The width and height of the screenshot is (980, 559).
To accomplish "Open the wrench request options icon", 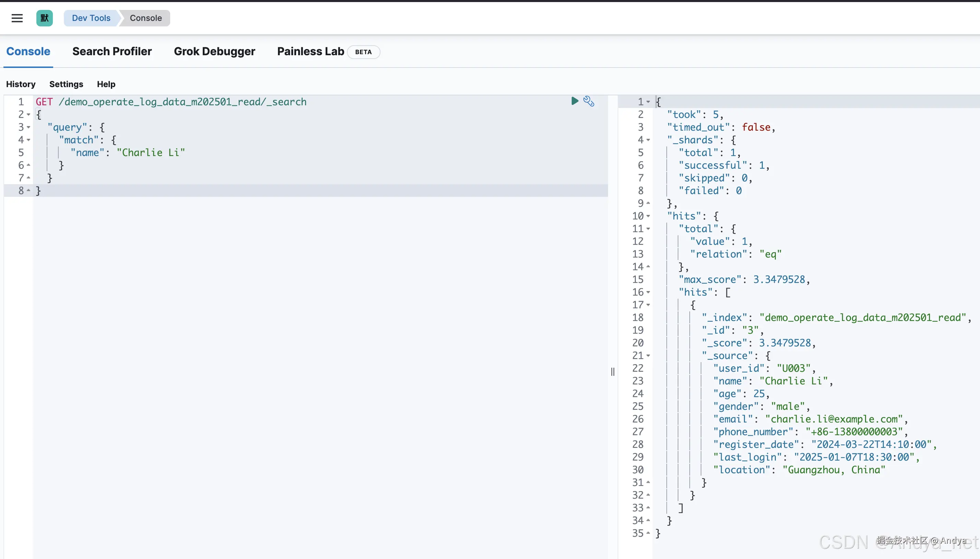I will click(x=589, y=101).
